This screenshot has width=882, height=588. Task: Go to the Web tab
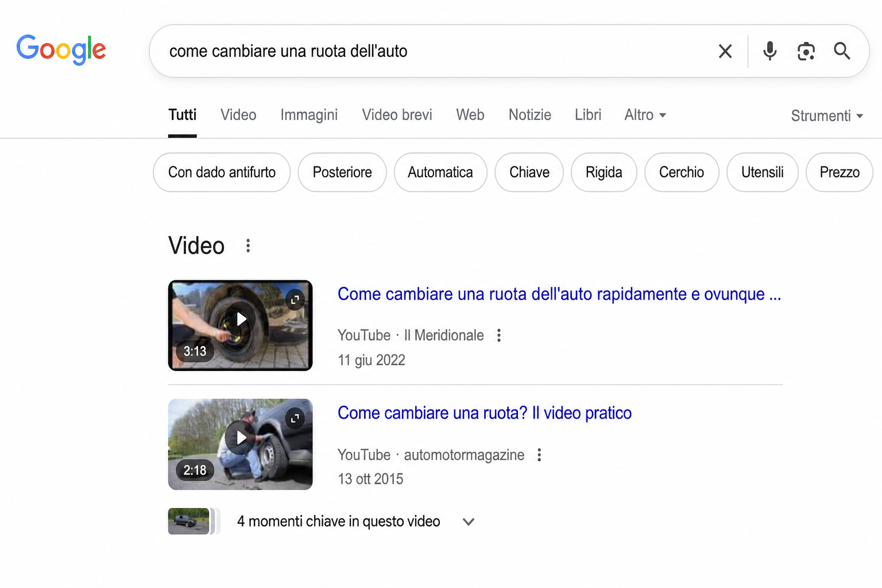click(470, 115)
